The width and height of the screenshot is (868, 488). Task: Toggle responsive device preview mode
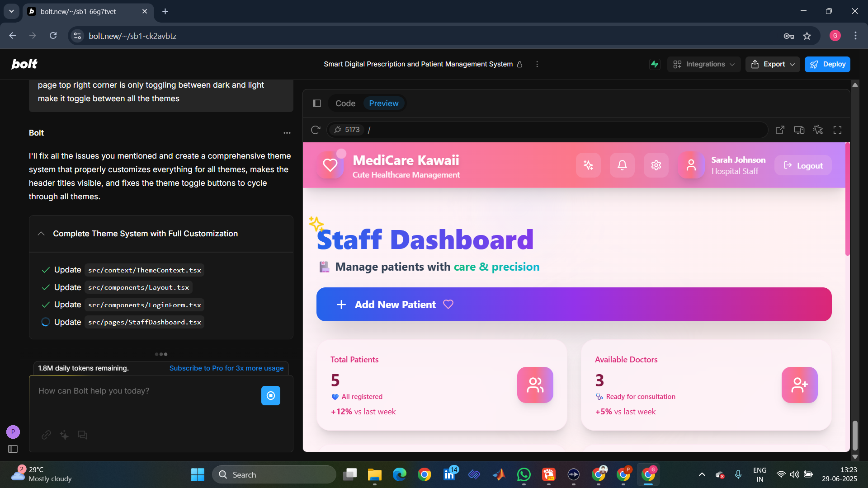click(x=799, y=130)
